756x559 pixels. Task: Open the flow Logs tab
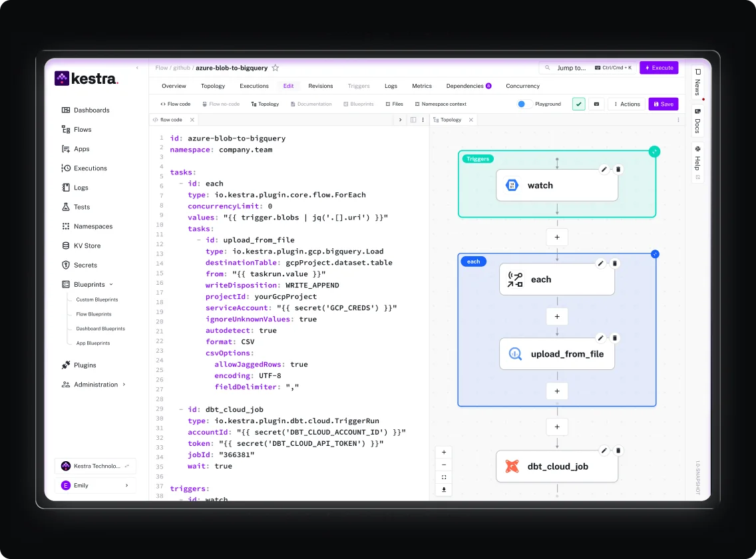tap(391, 86)
